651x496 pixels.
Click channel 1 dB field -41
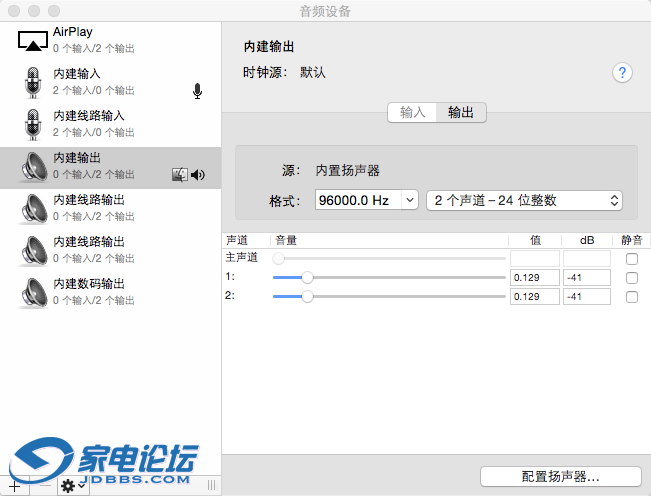pyautogui.click(x=587, y=278)
